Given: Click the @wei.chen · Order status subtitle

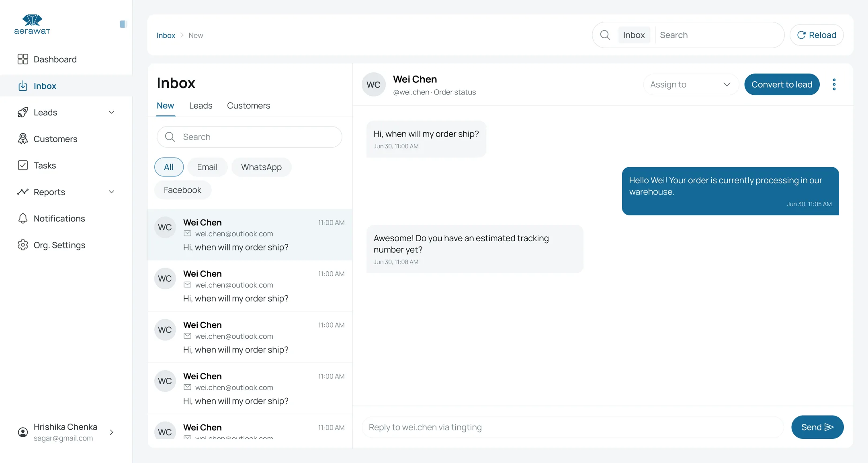Looking at the screenshot, I should coord(434,92).
